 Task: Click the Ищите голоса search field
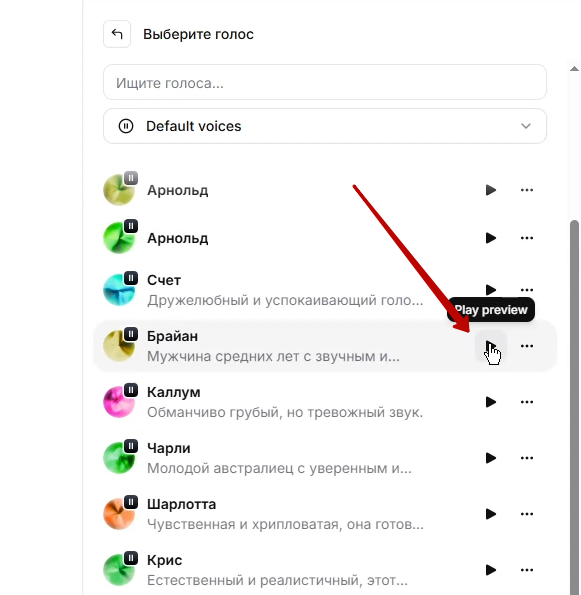(325, 82)
